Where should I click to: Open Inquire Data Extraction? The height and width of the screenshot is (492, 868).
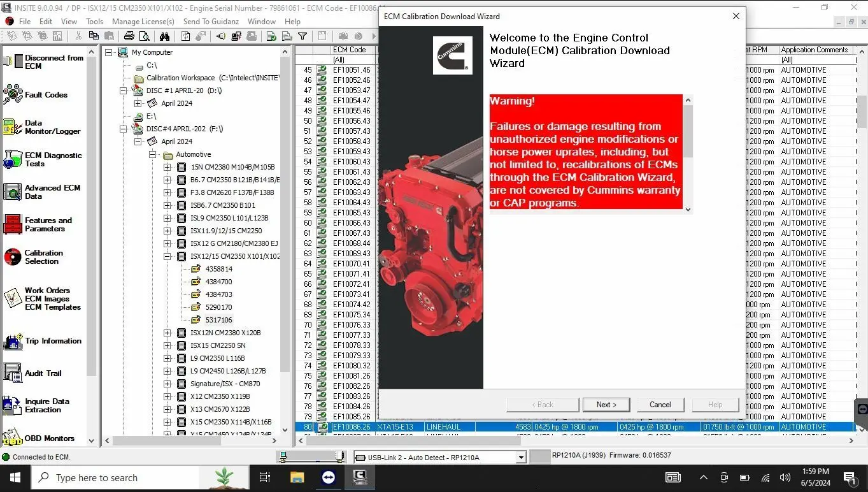36,406
